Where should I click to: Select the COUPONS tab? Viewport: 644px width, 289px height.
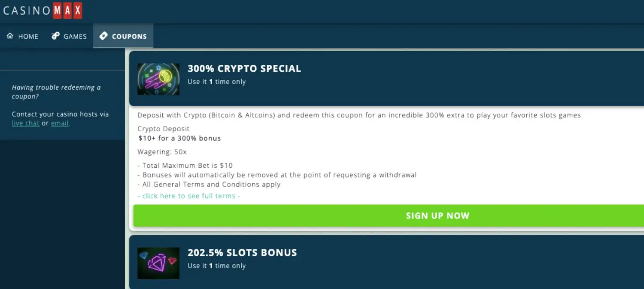coord(123,36)
